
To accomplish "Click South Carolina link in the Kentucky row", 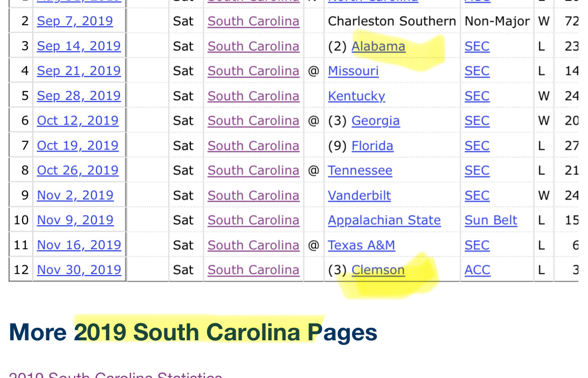I will point(253,96).
